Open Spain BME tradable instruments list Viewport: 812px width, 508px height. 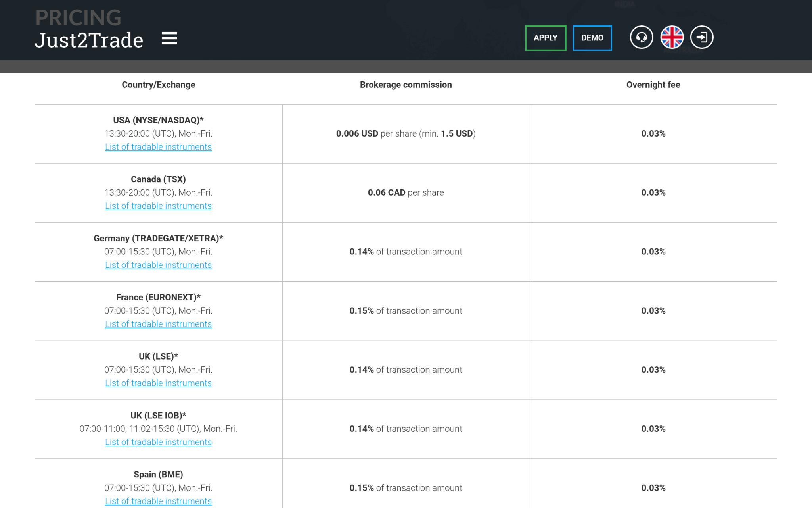click(x=158, y=501)
